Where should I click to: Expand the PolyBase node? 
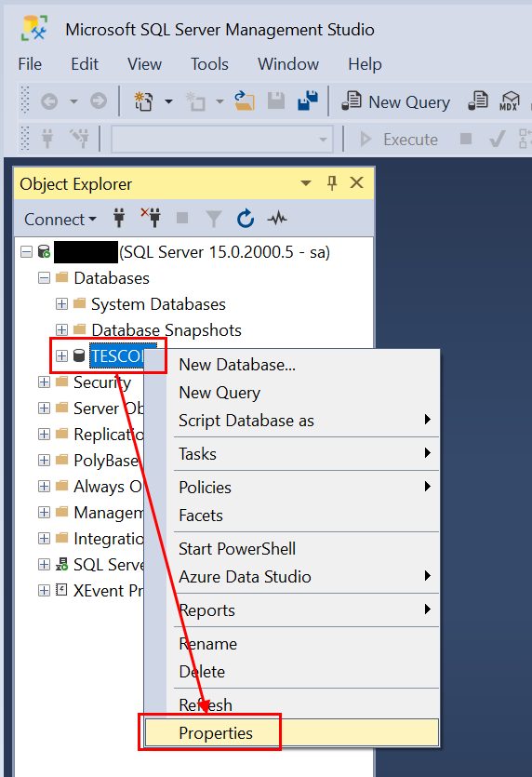tap(44, 461)
